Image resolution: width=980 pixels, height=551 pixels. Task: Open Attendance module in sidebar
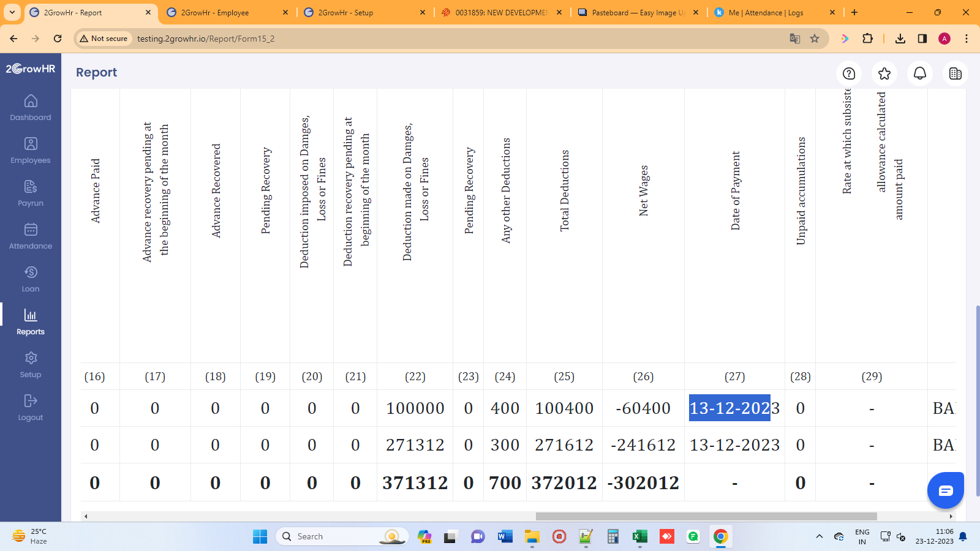click(x=31, y=236)
